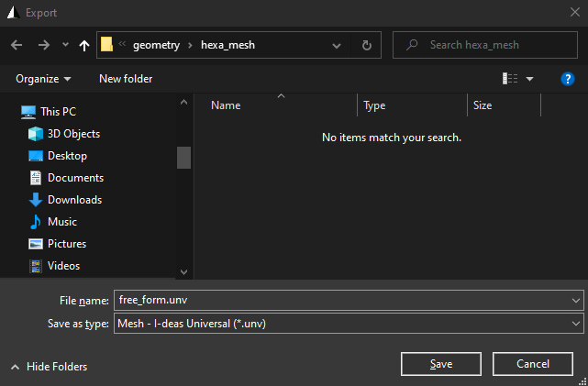Image resolution: width=588 pixels, height=386 pixels.
Task: Click New folder in the toolbar
Action: click(x=126, y=79)
